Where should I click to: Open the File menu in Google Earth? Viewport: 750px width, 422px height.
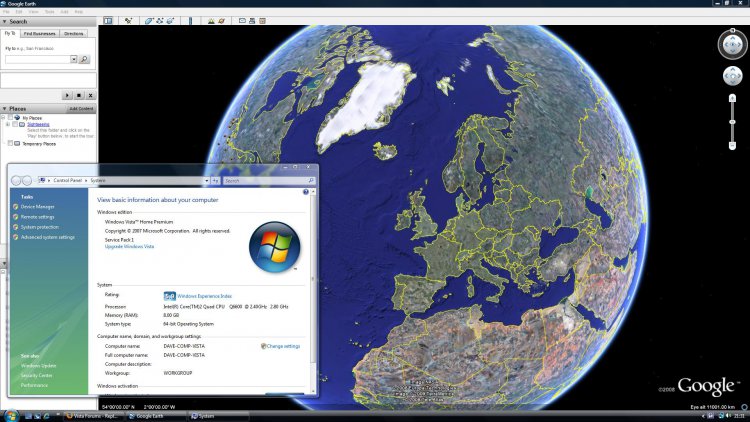point(6,11)
